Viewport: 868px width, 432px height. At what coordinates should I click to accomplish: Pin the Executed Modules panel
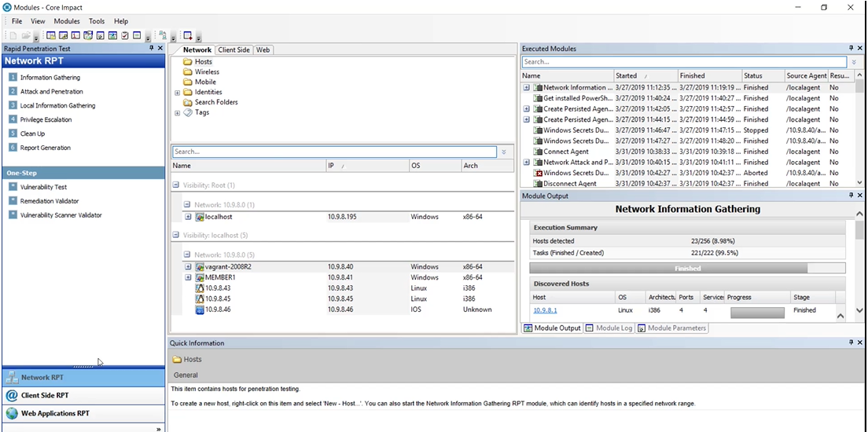850,49
